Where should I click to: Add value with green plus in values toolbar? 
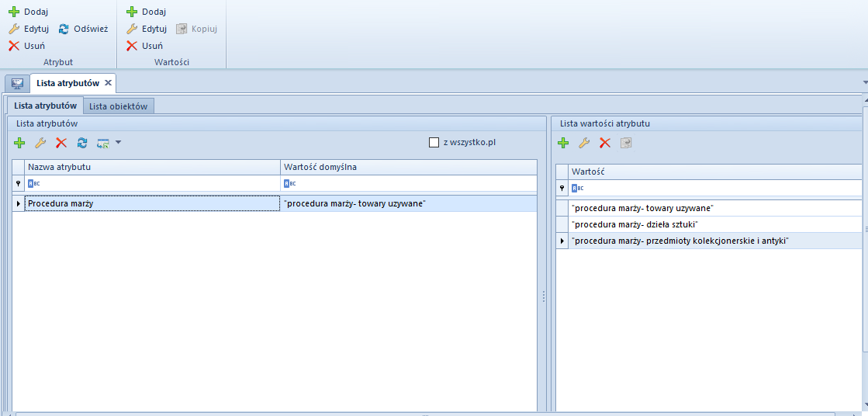[x=563, y=143]
